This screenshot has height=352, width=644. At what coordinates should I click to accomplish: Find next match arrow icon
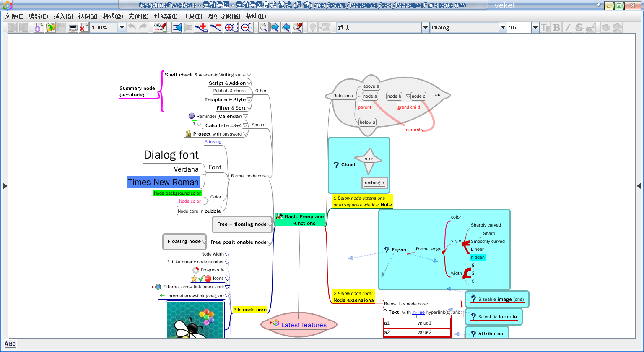coord(275,28)
